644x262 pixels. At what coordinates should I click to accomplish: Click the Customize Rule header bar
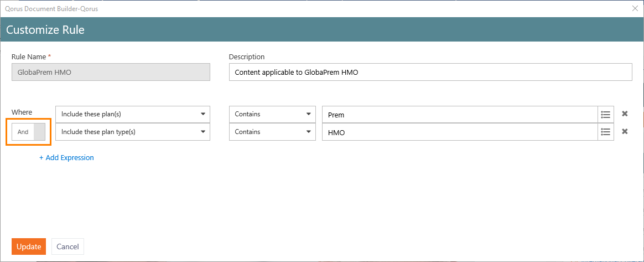322,29
